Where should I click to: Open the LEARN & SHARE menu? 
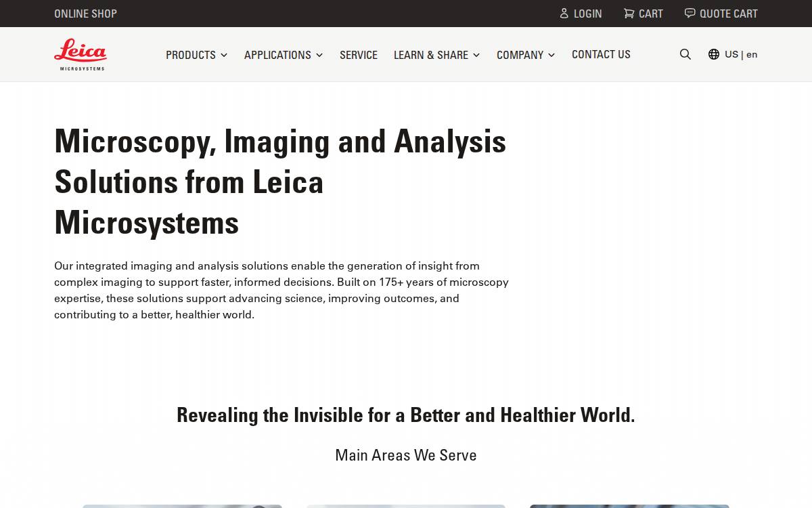pos(431,55)
